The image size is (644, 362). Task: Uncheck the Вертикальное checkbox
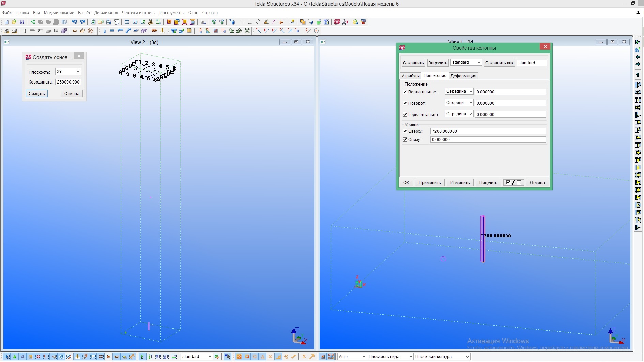click(x=405, y=92)
